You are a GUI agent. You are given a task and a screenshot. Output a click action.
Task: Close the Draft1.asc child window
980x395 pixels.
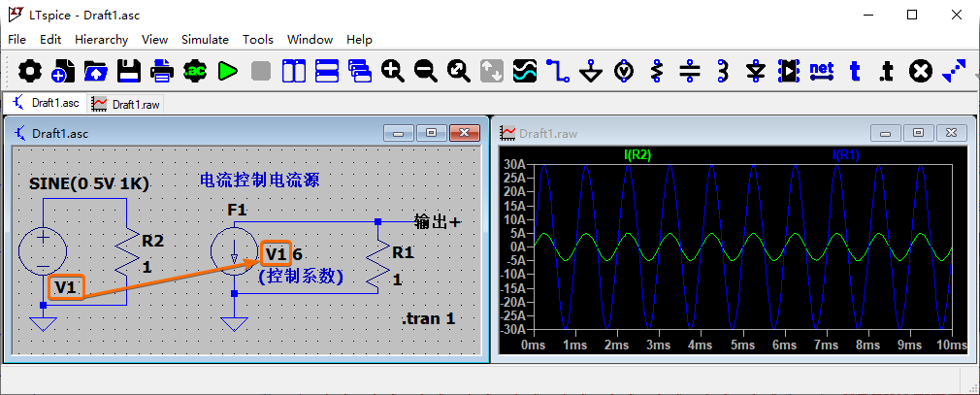[465, 133]
